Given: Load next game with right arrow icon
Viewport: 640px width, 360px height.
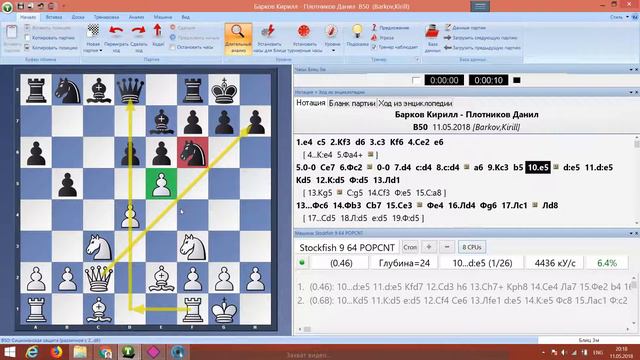Looking at the screenshot, I should (x=447, y=38).
